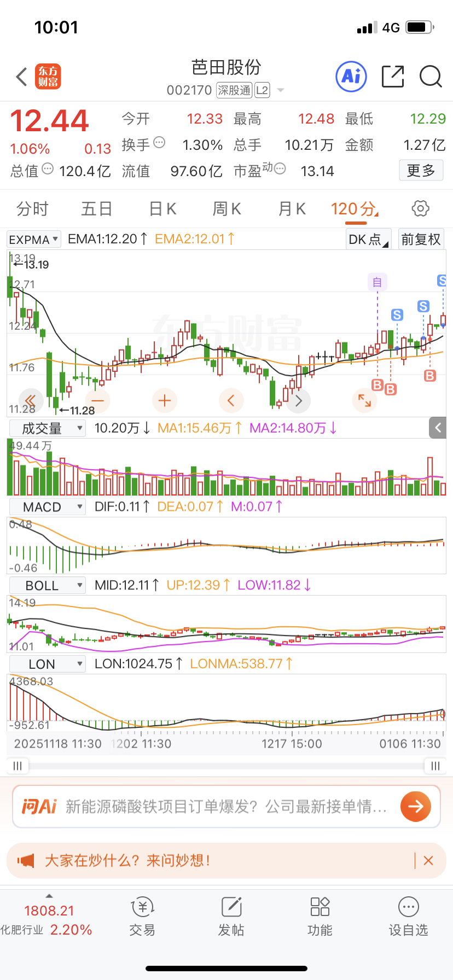
Task: Tap 大家在炒什么？来问妙想 link
Action: pyautogui.click(x=127, y=861)
